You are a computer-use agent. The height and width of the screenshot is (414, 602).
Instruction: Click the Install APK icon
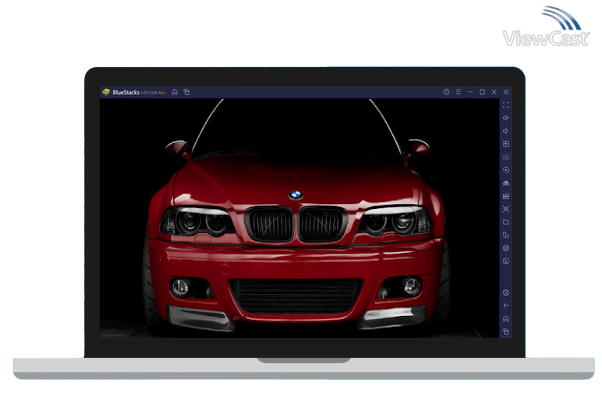coord(506,183)
